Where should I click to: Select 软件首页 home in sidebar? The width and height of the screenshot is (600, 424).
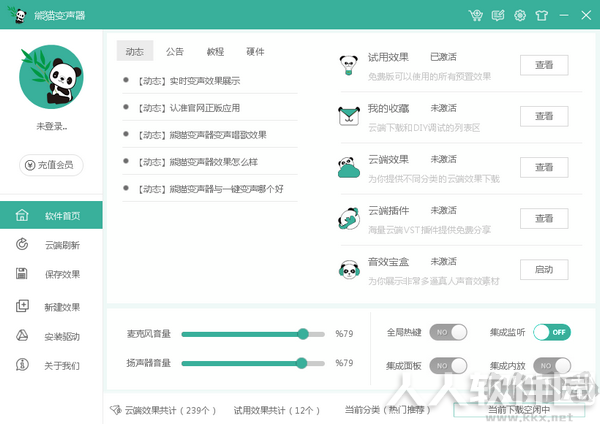pos(51,215)
